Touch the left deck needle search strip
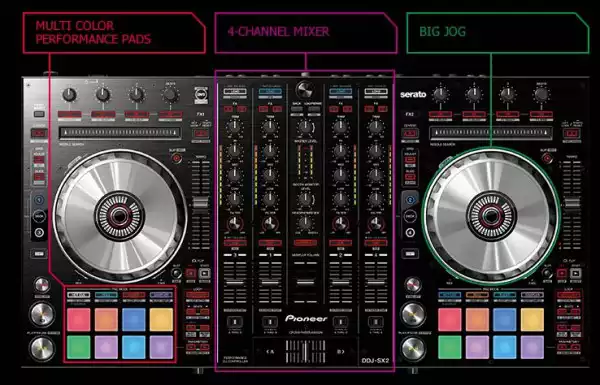The height and width of the screenshot is (385, 600). (x=120, y=132)
